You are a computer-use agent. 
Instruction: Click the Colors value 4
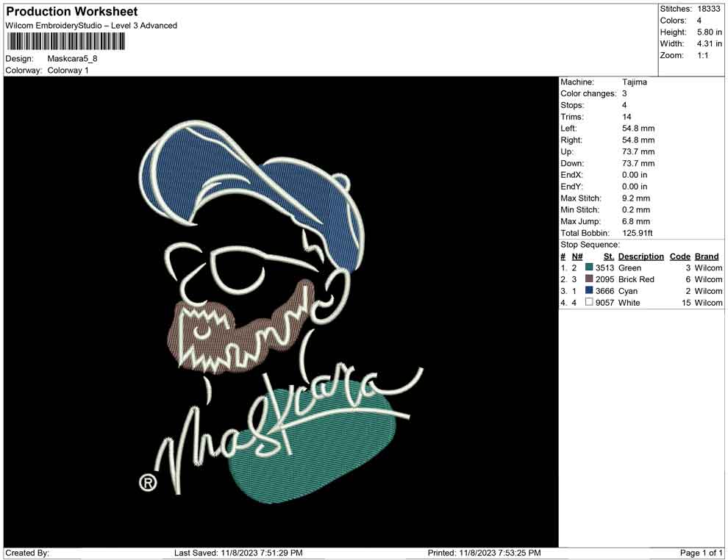tap(699, 21)
